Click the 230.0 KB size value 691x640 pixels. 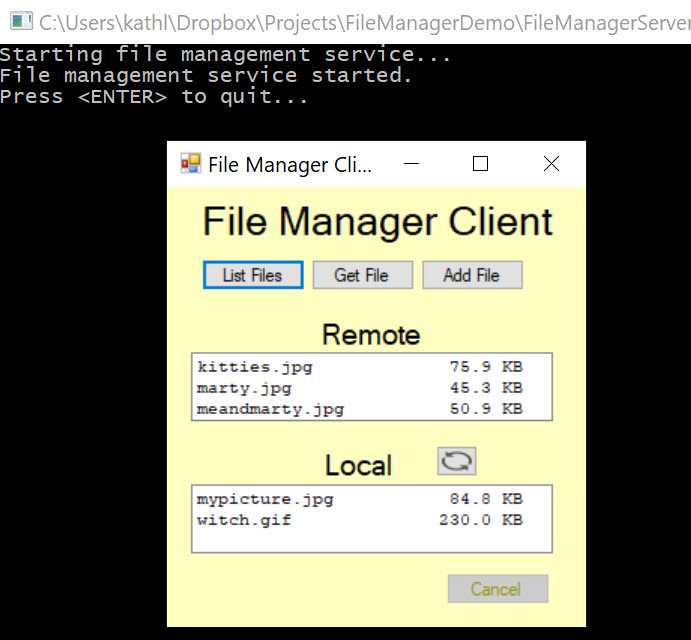click(481, 520)
